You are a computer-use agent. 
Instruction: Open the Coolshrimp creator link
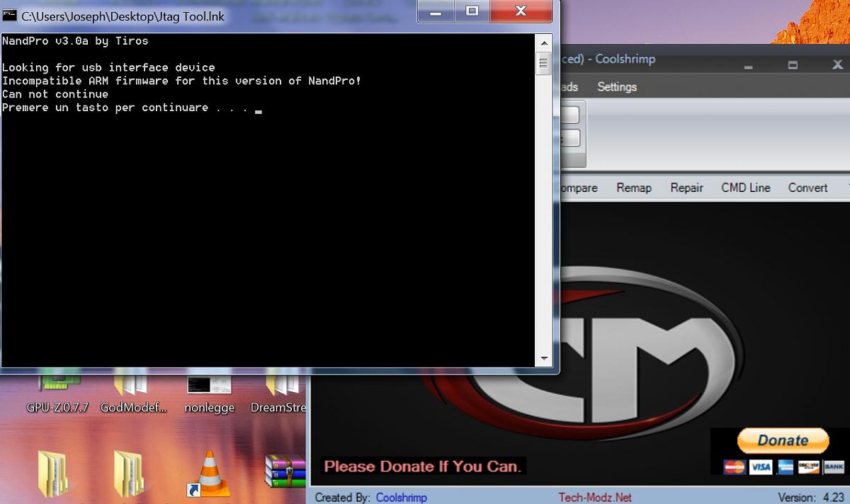click(401, 497)
